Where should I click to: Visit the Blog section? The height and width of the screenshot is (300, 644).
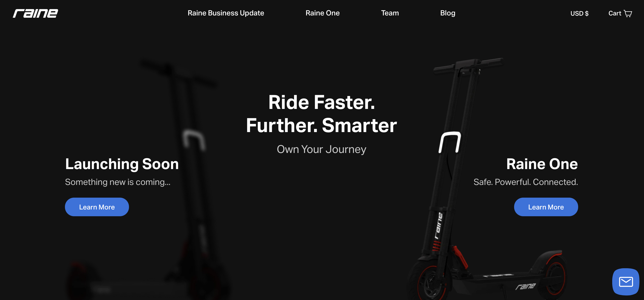pyautogui.click(x=448, y=13)
